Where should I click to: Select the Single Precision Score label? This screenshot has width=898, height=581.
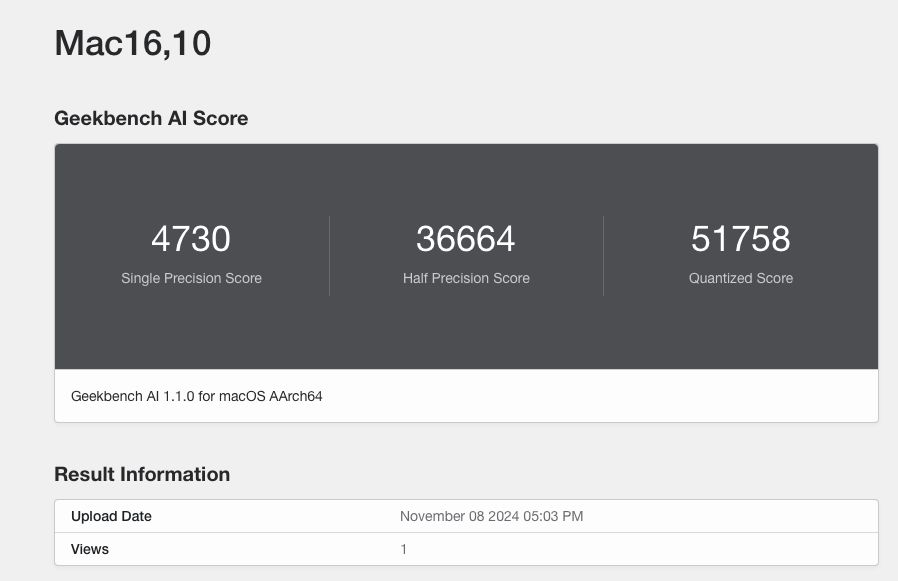(x=191, y=278)
